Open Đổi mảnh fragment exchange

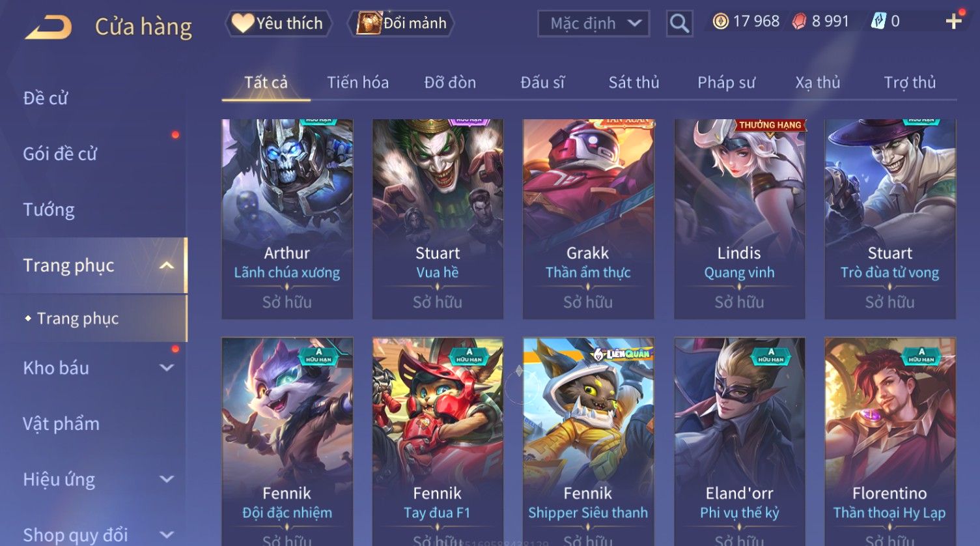tap(402, 23)
